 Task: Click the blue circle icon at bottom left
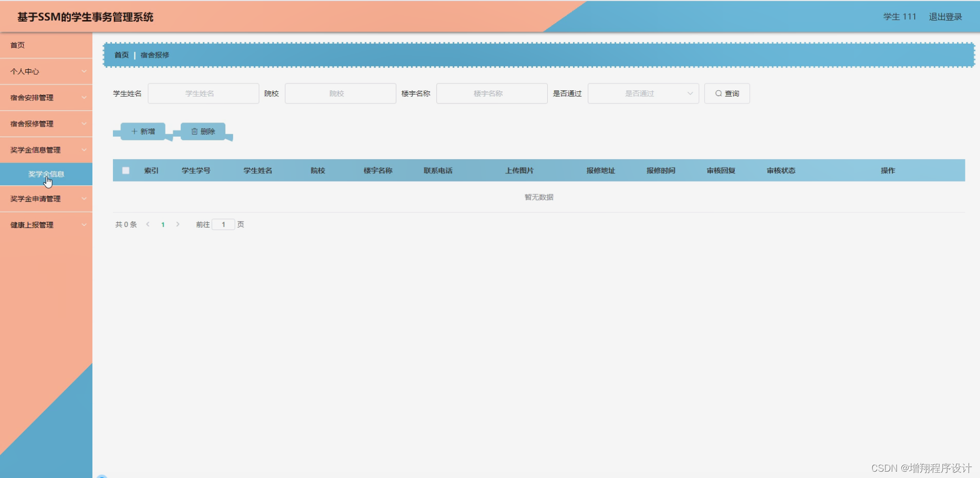click(x=103, y=475)
